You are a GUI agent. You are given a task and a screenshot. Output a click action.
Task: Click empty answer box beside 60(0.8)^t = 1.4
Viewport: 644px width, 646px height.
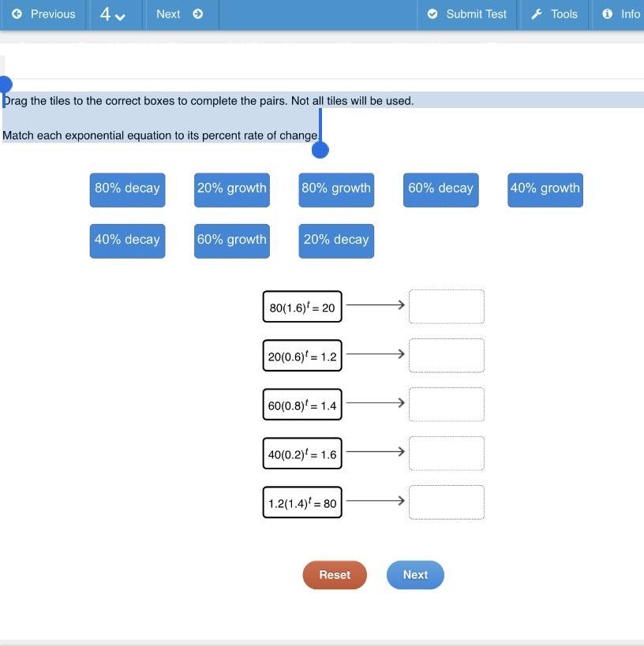point(447,404)
